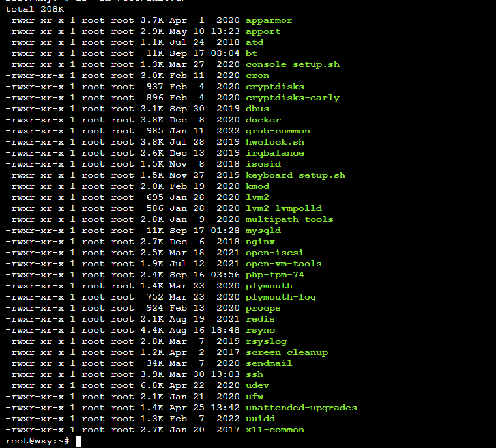Select lvm2-lvmpolld file name
The image size is (496, 448).
coord(284,208)
